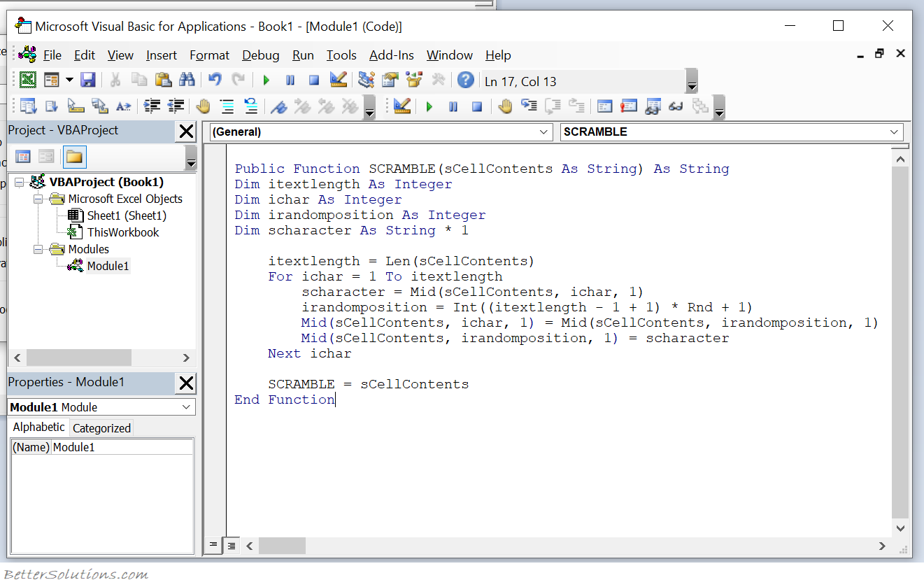Viewport: 924px width, 587px height.
Task: Click the Comment Block icon
Action: point(227,106)
